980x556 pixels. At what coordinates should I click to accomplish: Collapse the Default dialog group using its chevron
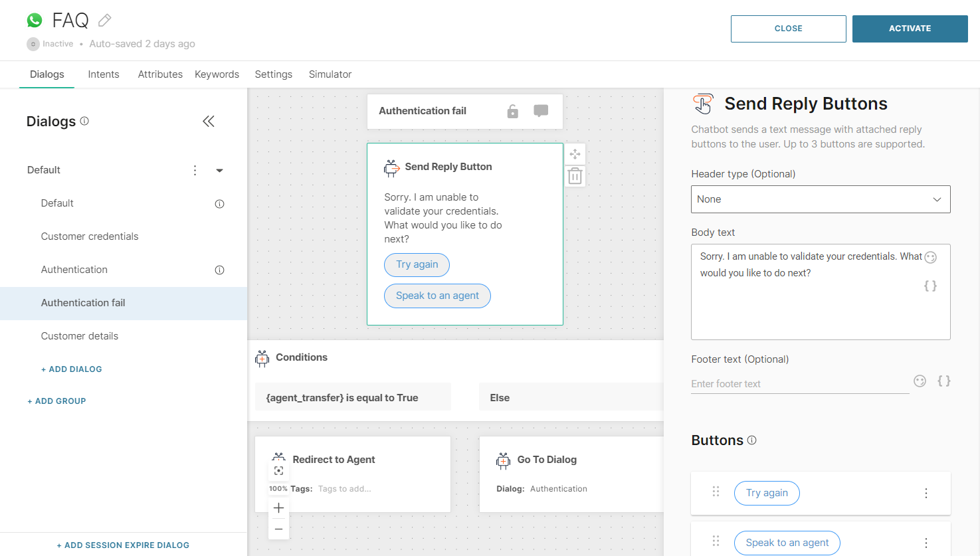(x=219, y=170)
